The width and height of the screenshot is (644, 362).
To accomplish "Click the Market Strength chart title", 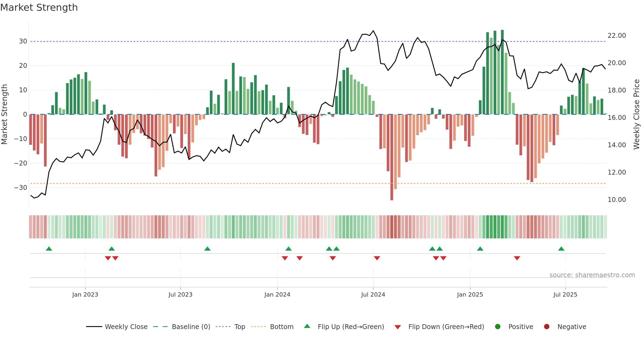I will pyautogui.click(x=39, y=8).
